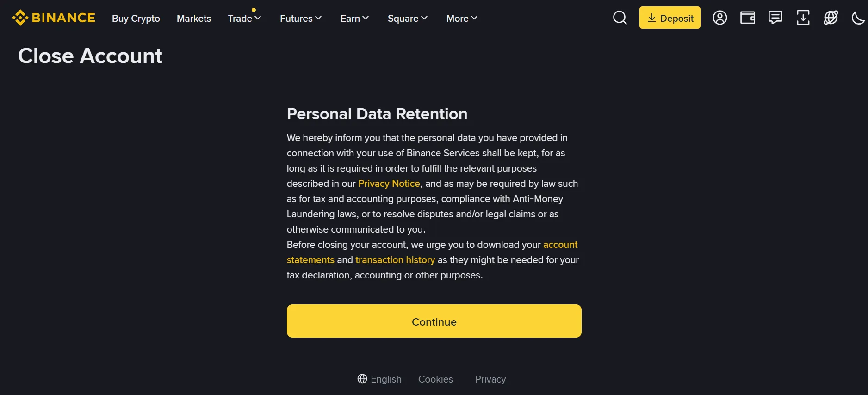Image resolution: width=868 pixels, height=395 pixels.
Task: Expand the Earn dropdown menu
Action: [x=354, y=19]
